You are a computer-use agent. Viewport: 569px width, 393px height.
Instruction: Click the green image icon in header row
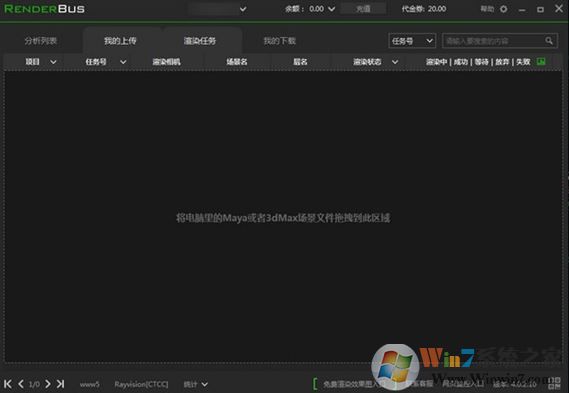[x=541, y=62]
